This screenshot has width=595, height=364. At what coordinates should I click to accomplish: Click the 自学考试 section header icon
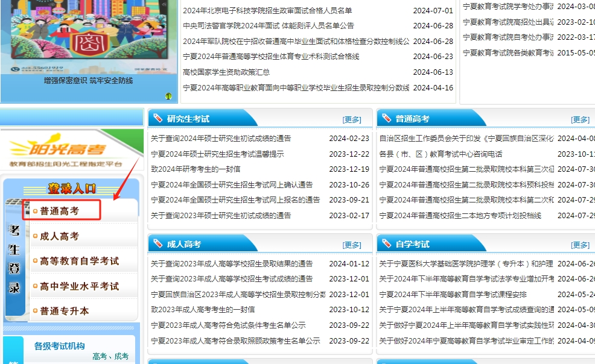click(387, 244)
